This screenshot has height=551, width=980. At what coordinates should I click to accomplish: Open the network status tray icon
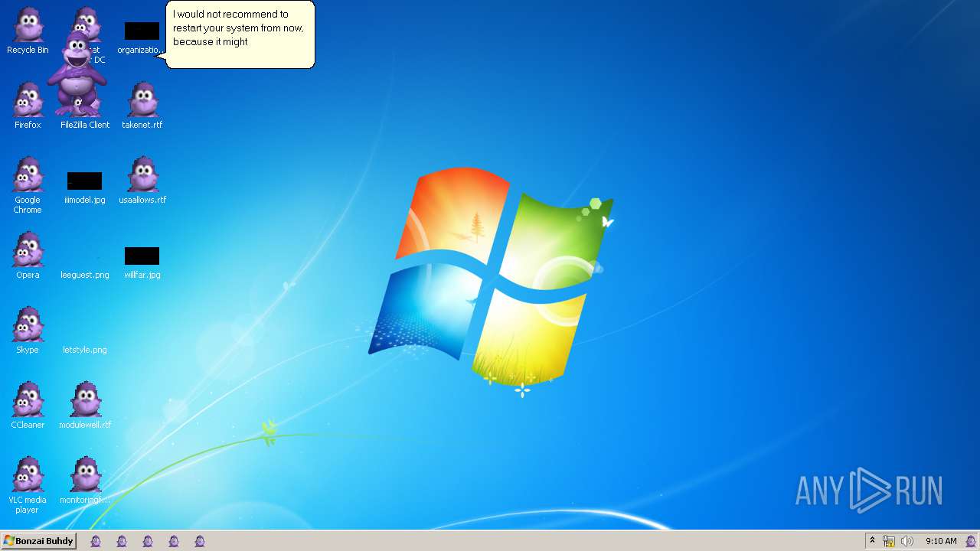(x=889, y=541)
